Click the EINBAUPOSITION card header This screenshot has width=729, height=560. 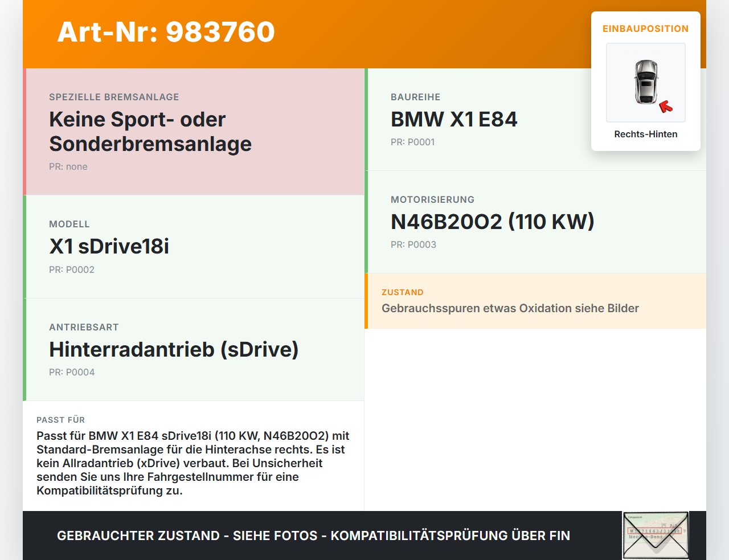[x=645, y=28]
